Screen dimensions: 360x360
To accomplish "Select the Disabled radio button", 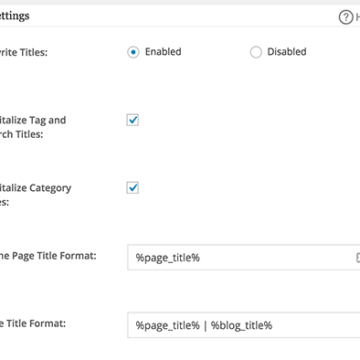I will (x=256, y=52).
